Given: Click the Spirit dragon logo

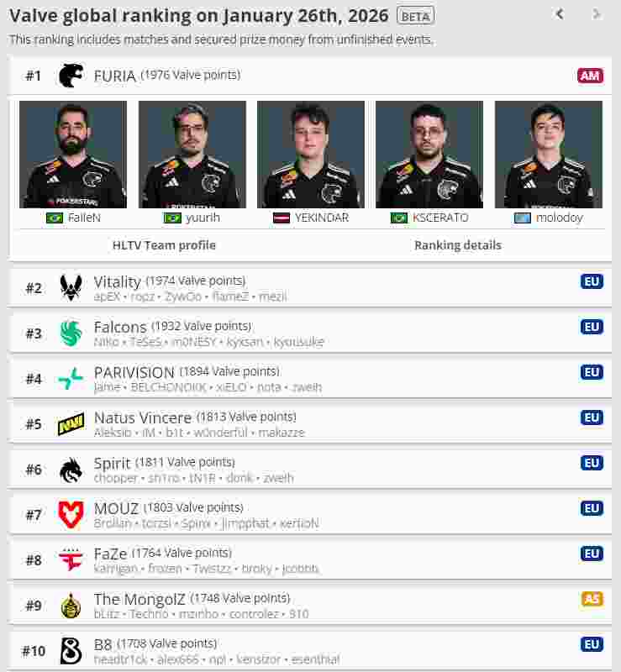Looking at the screenshot, I should click(x=71, y=470).
